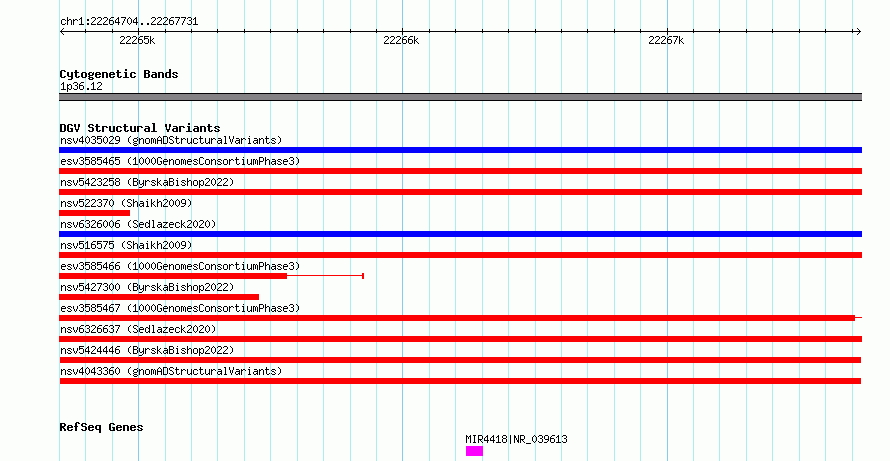
Task: Open variant label esv3585465 1000GenomesConsortiumPhase3
Action: [180, 161]
